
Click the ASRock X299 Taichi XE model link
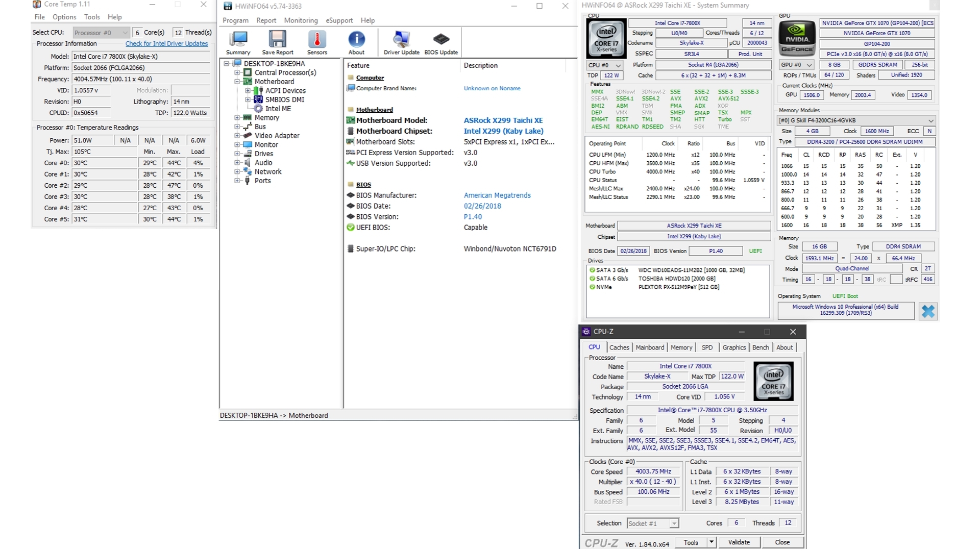click(503, 120)
